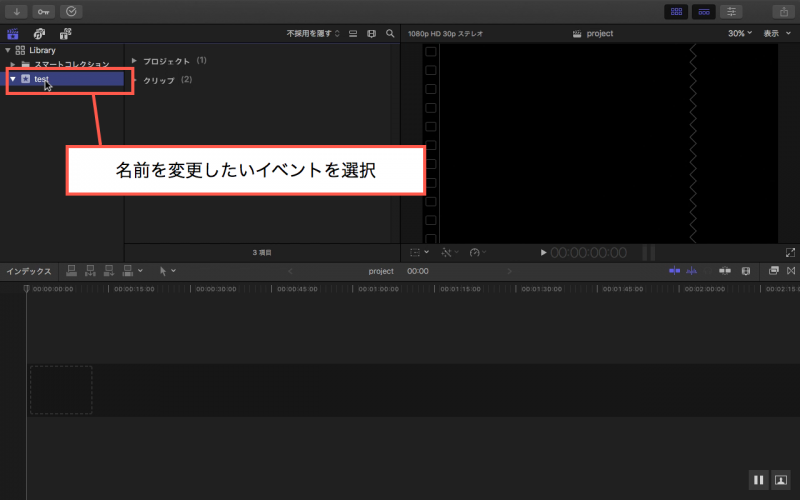The width and height of the screenshot is (800, 500).
Task: Select the スマートコレクション folder
Action: coord(64,64)
